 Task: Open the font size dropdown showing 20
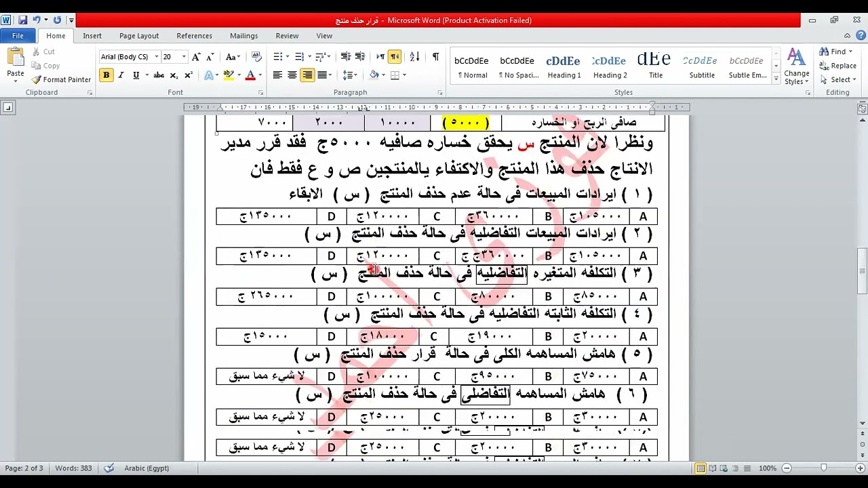183,57
